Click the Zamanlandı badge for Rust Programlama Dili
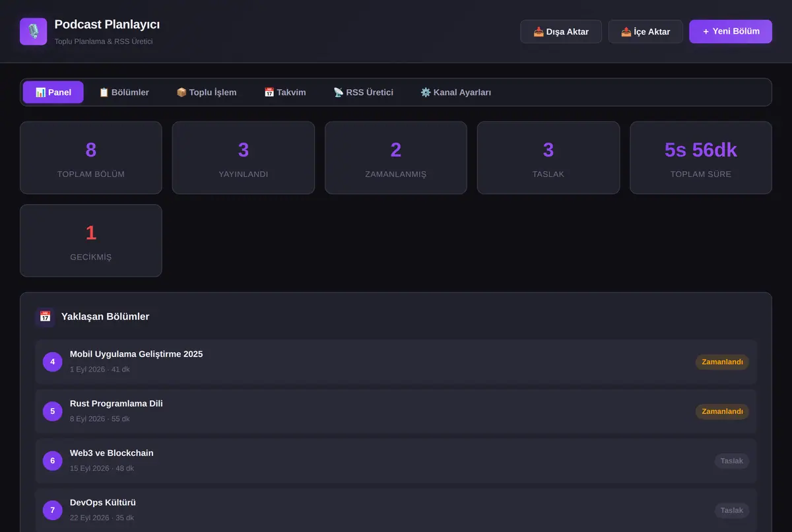The height and width of the screenshot is (532, 792). (722, 411)
